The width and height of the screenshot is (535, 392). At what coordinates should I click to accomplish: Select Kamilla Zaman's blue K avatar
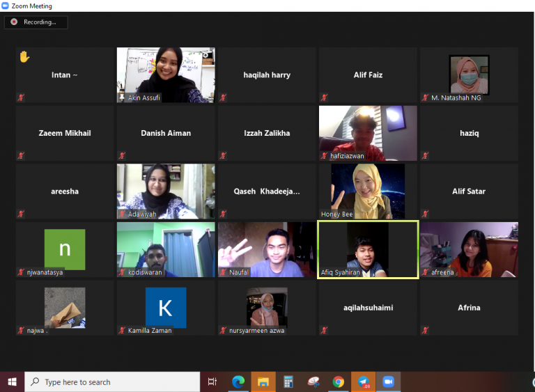point(166,308)
